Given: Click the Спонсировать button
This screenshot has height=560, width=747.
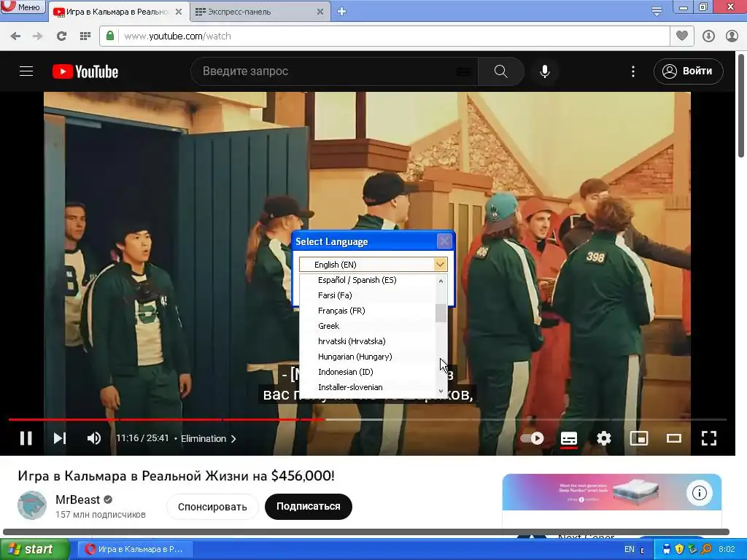Looking at the screenshot, I should 212,507.
